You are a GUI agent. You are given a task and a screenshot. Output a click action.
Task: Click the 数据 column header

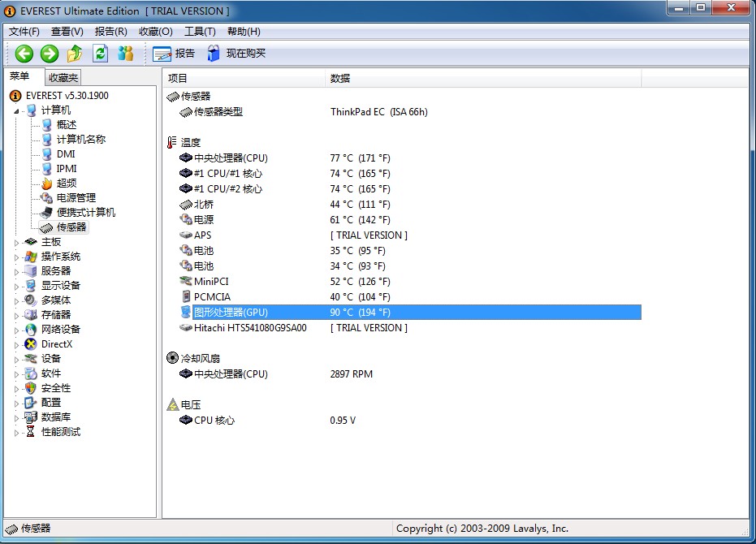point(484,78)
